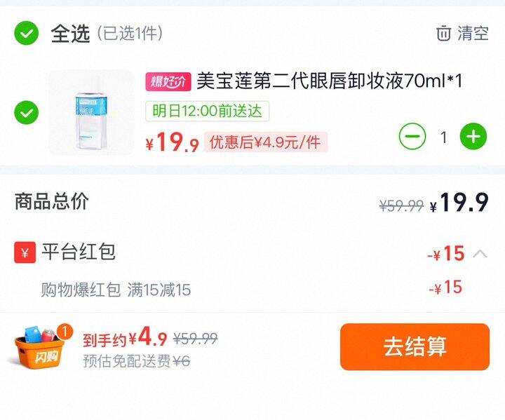505x420 pixels.
Task: Click the 优惠后¥4.9元/件 discount label
Action: click(x=265, y=142)
